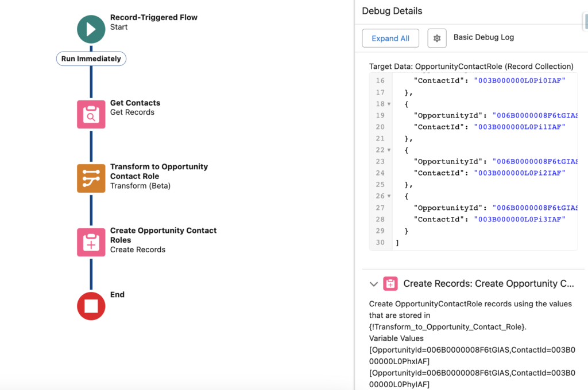Screen dimensions: 588x390
Task: Open the Transform element orange icon
Action: click(x=91, y=178)
